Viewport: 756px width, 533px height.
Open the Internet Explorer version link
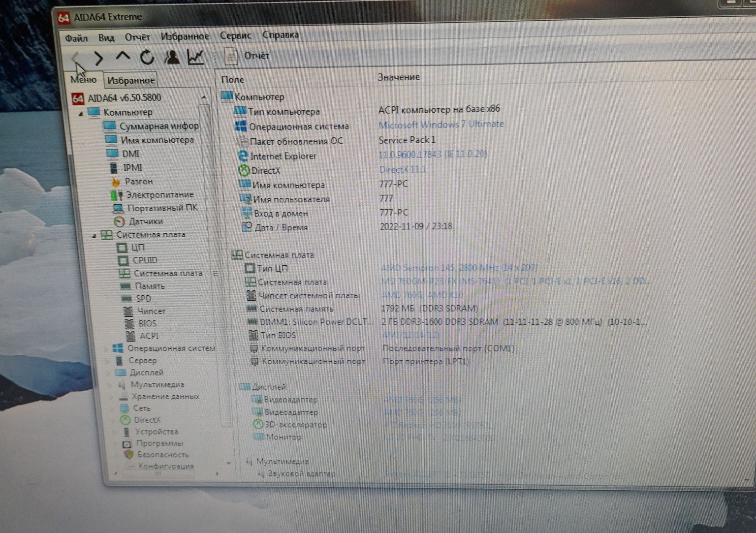(x=433, y=154)
